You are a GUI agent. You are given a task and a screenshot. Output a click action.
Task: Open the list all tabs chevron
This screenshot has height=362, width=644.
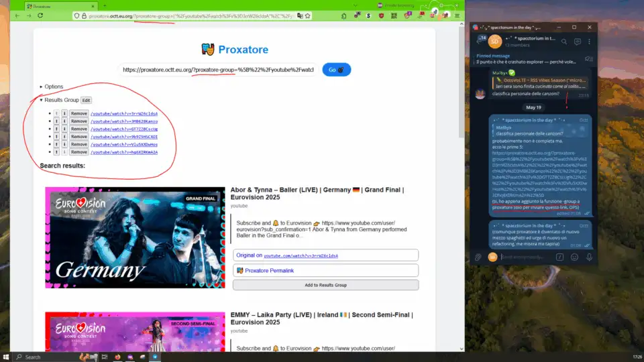[356, 6]
